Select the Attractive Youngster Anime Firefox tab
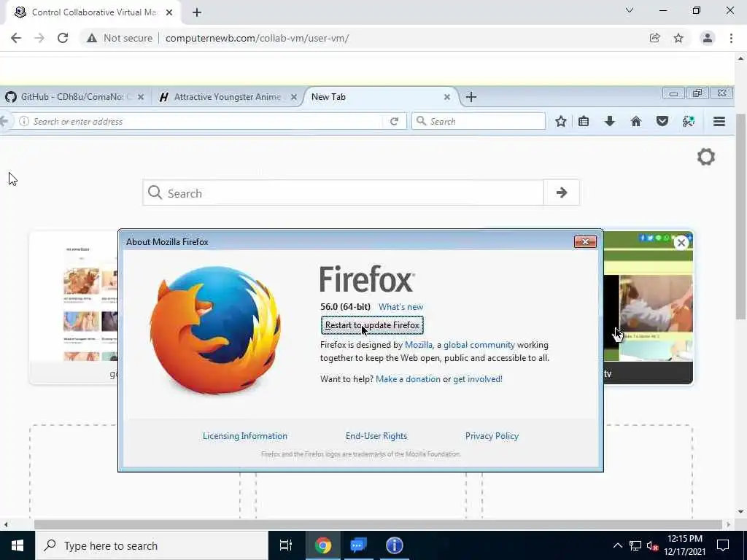The height and width of the screenshot is (560, 747). click(x=228, y=97)
